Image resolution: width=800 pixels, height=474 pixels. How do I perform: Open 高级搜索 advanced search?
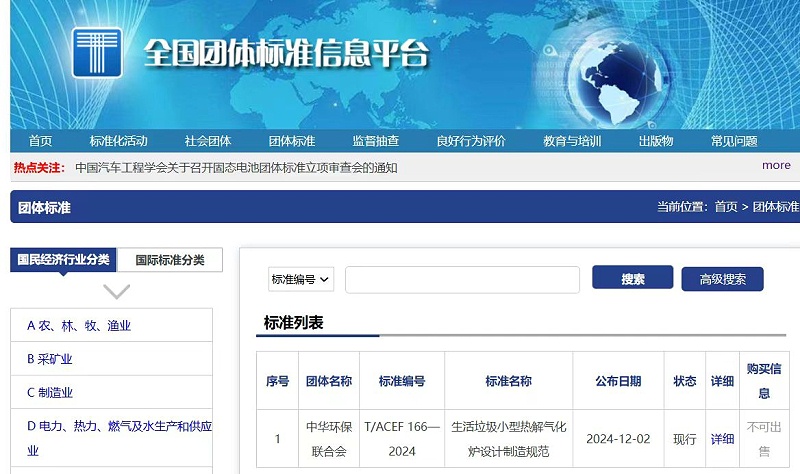722,280
